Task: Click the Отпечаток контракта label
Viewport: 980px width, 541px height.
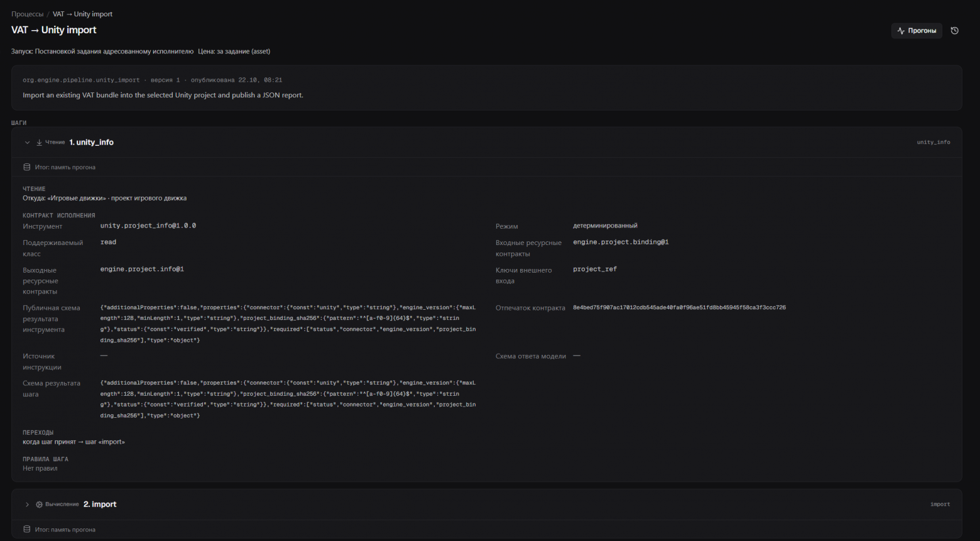Action: (x=530, y=308)
